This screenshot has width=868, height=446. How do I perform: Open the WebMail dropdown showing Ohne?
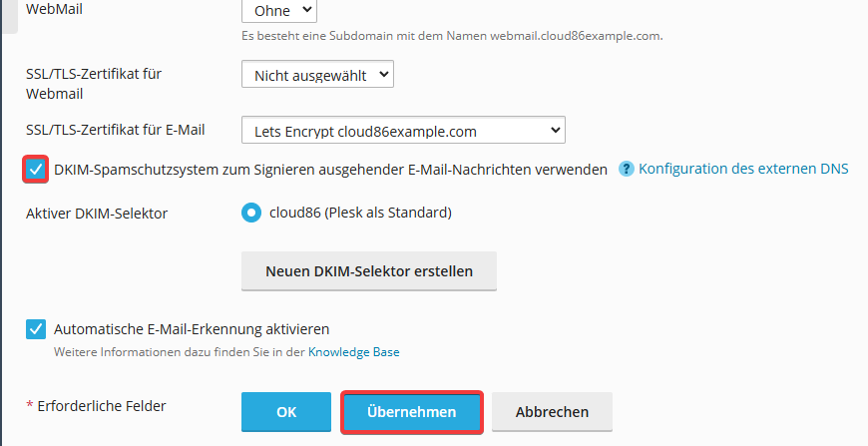(279, 11)
